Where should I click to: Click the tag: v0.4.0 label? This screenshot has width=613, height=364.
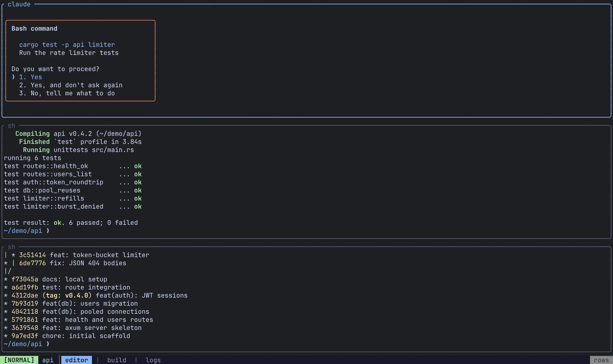pos(67,296)
